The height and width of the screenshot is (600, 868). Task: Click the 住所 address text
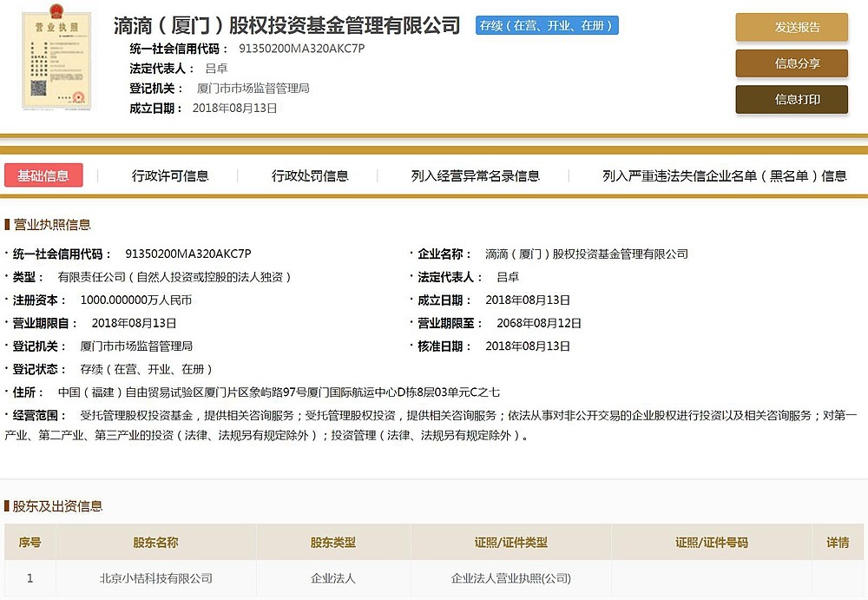pos(279,392)
